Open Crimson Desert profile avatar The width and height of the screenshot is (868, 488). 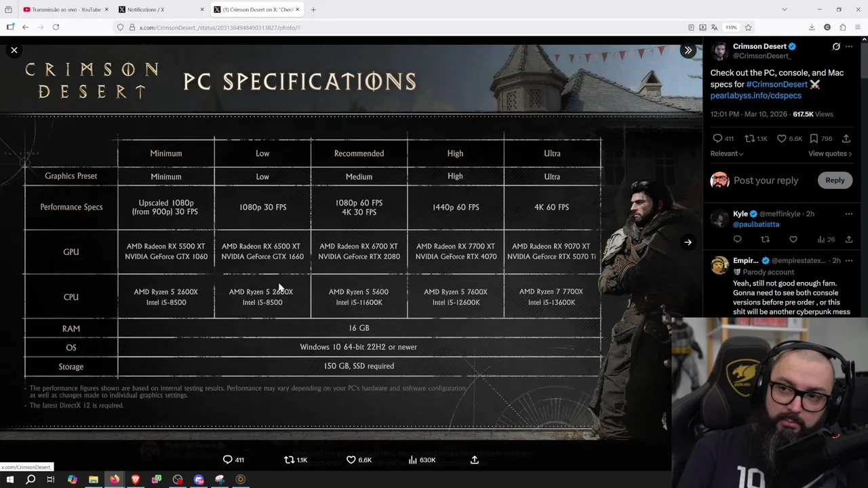click(719, 51)
